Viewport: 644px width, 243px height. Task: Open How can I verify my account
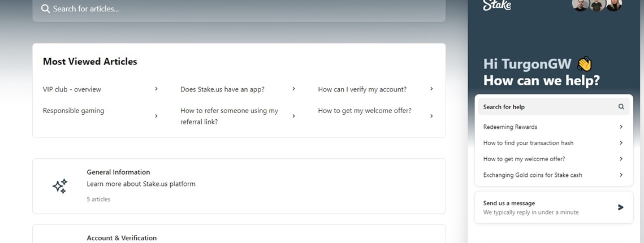point(362,89)
